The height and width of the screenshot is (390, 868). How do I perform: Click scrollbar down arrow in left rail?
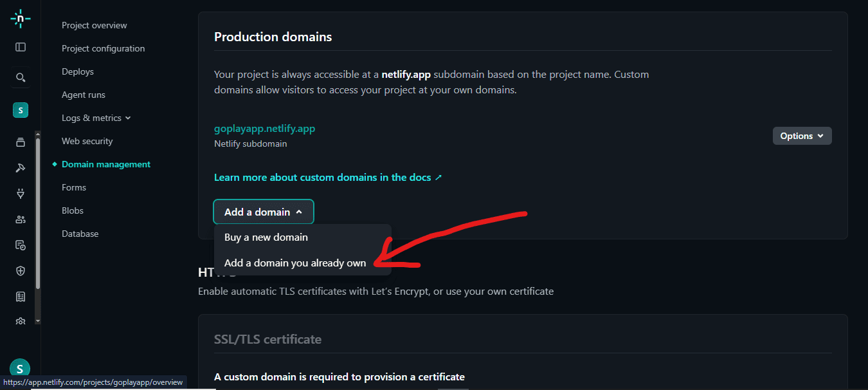click(38, 320)
